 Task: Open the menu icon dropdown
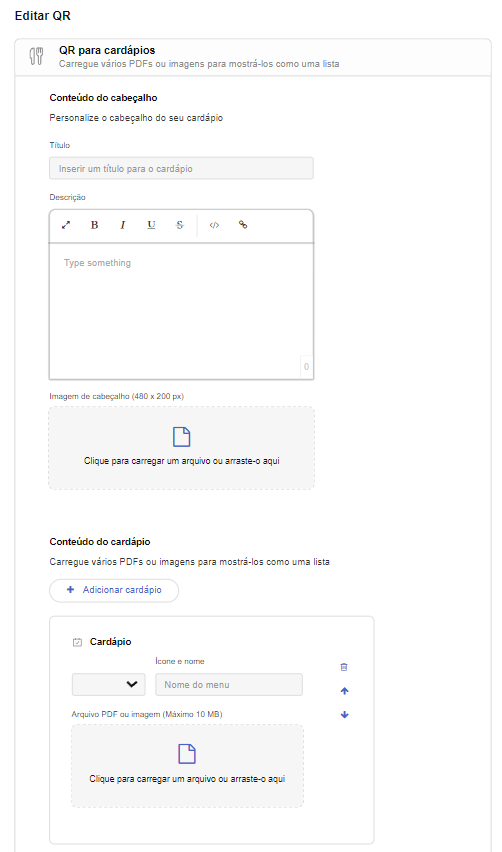[x=109, y=685]
